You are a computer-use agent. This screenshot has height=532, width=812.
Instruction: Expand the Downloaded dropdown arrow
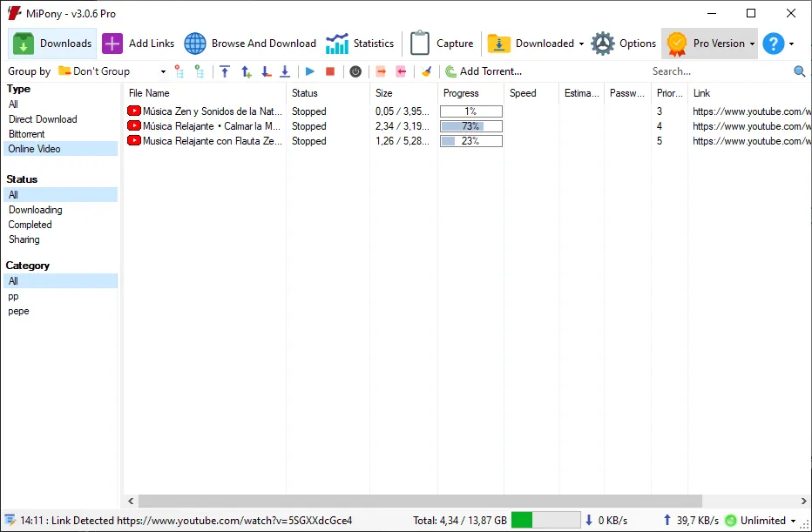(x=581, y=44)
